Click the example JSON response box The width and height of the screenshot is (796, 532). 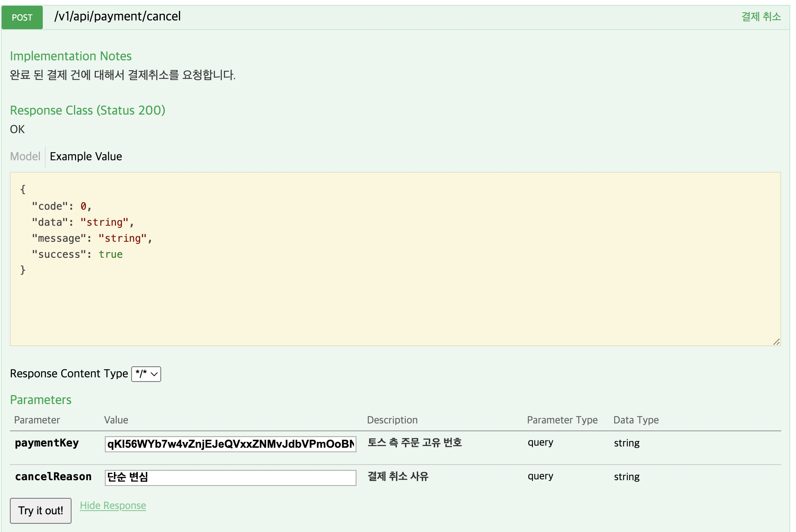pos(395,259)
